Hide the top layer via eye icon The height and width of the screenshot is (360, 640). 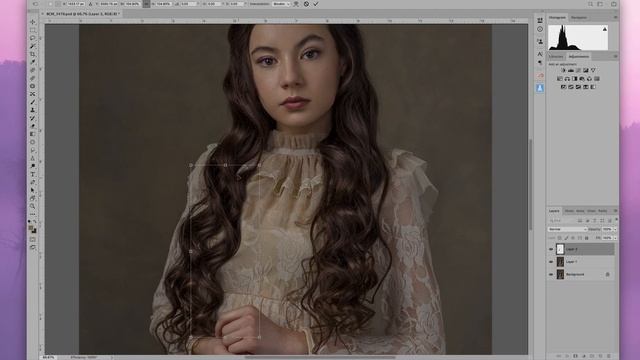pos(551,249)
